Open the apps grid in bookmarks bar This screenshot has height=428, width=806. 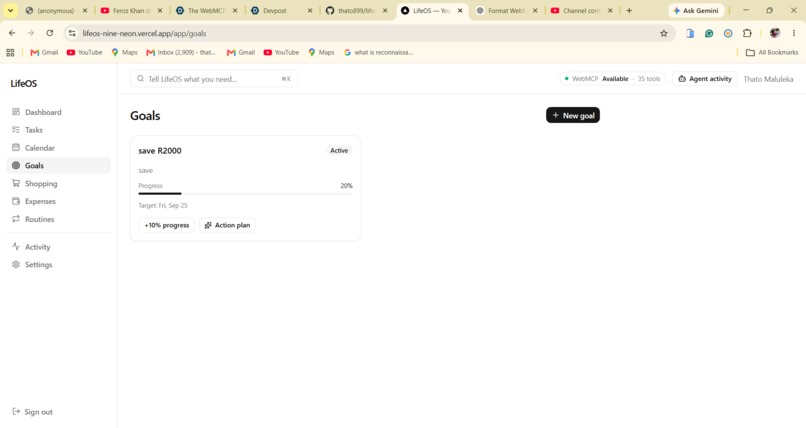(x=10, y=52)
